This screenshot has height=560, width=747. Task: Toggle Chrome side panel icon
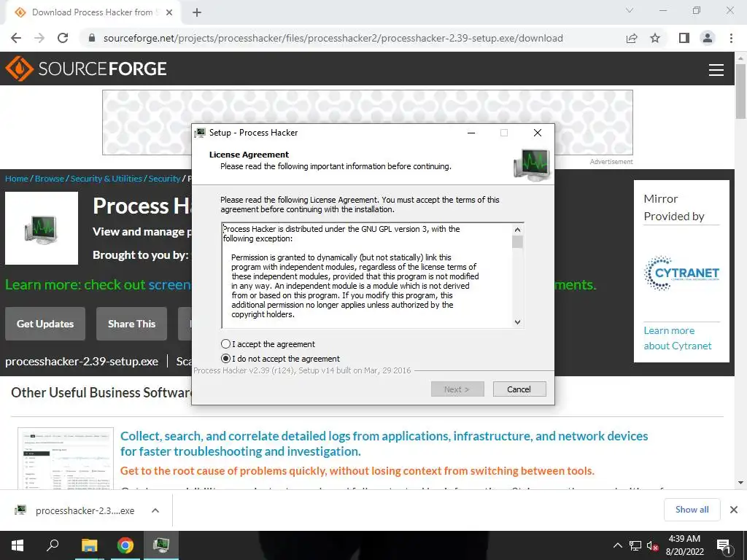(684, 38)
